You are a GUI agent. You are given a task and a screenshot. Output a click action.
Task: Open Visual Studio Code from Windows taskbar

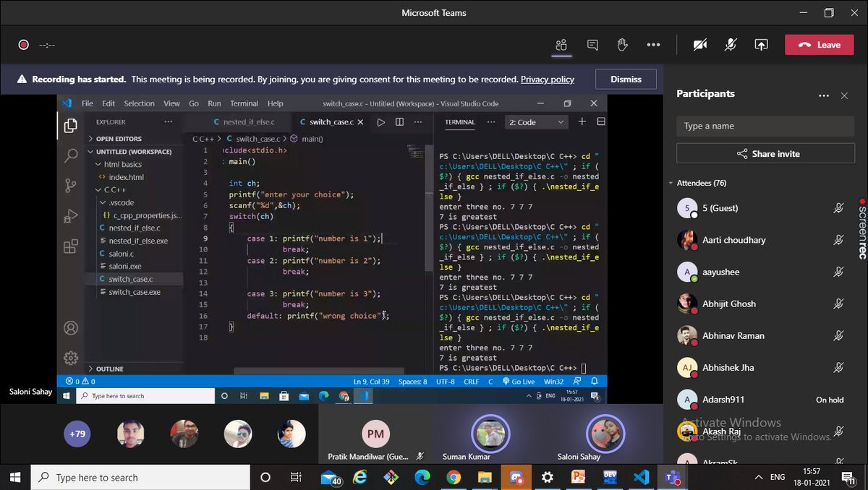(641, 478)
